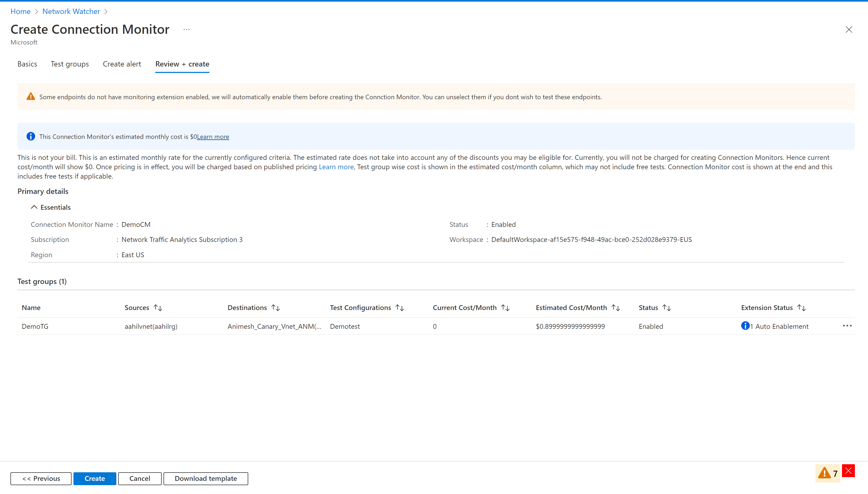Switch to the Test groups tab
The image size is (868, 494).
[70, 64]
